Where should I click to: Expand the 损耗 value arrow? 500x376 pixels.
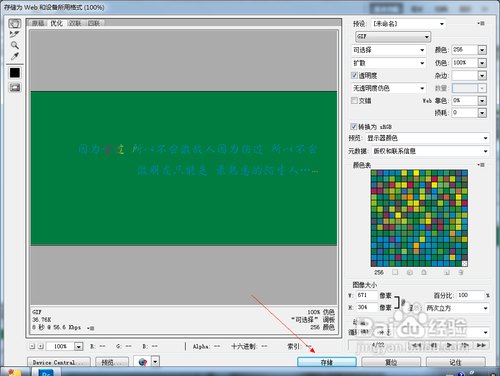point(482,113)
